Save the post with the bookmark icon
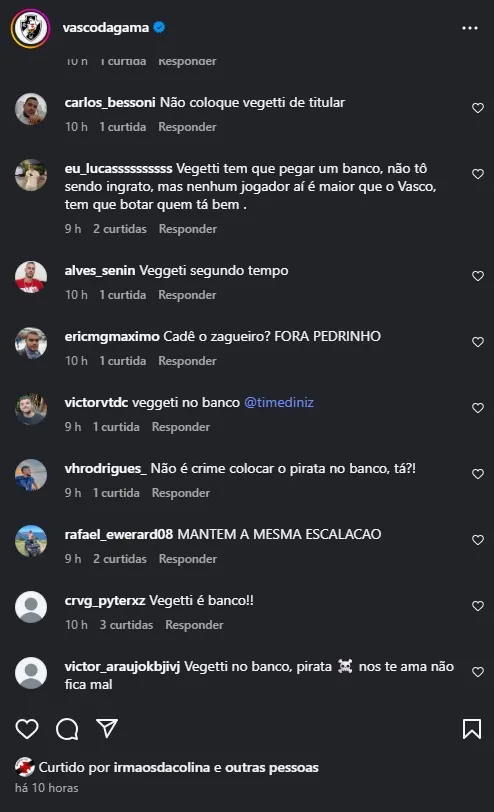Screen dimensions: 494x812 472,729
